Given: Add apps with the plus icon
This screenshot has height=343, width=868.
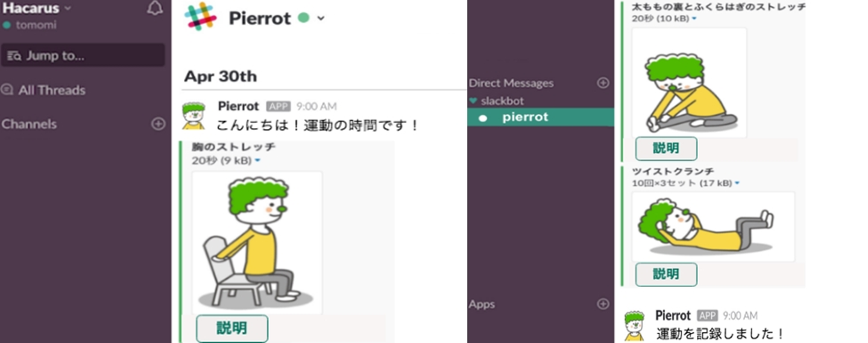Looking at the screenshot, I should (x=603, y=304).
